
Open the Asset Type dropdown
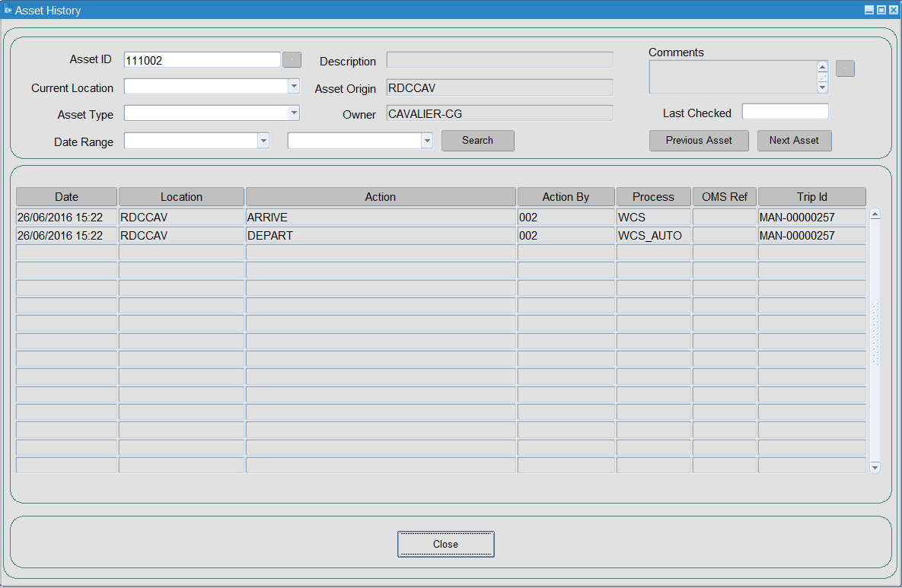pyautogui.click(x=293, y=113)
